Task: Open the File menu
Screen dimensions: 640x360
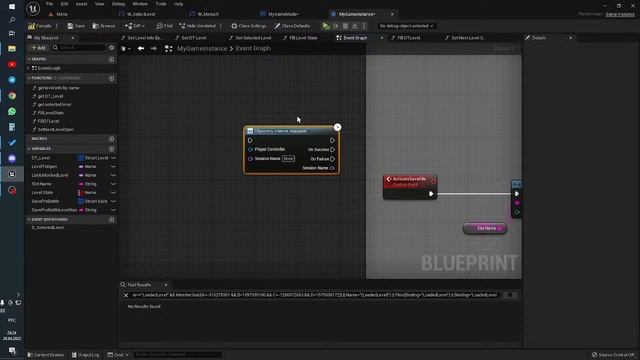Action: [49, 4]
